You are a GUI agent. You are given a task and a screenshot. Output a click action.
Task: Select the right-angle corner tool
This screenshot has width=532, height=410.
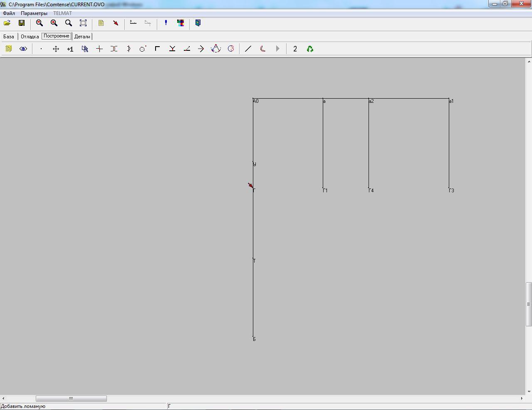pyautogui.click(x=157, y=49)
